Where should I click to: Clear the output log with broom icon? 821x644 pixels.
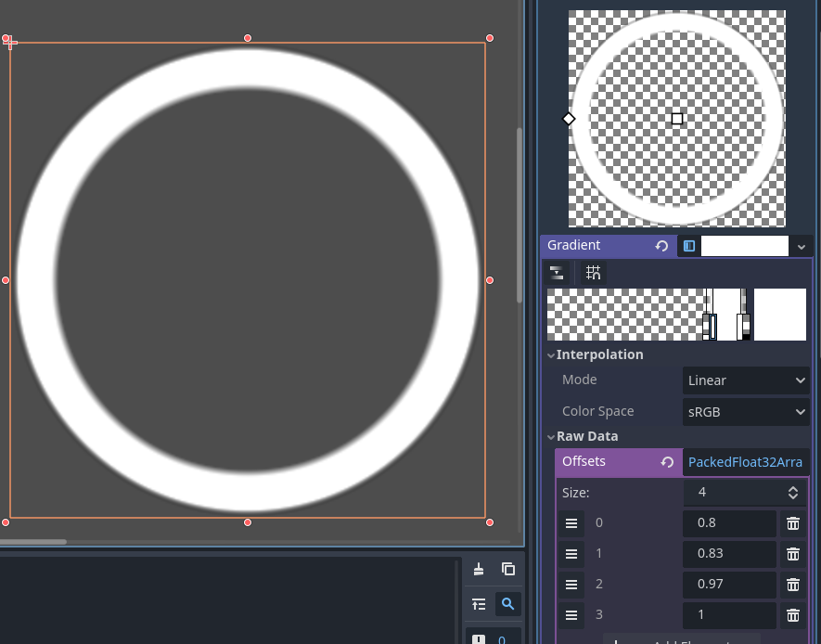click(x=479, y=569)
